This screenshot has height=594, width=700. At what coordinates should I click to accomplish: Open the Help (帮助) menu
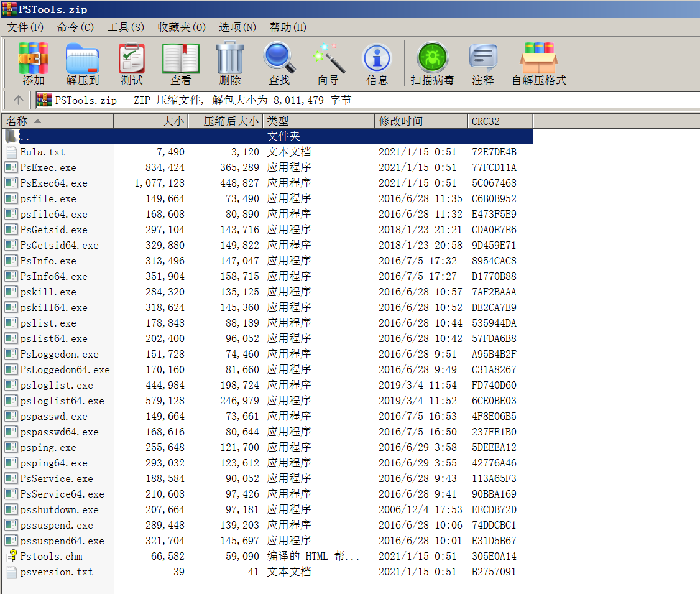[x=288, y=27]
